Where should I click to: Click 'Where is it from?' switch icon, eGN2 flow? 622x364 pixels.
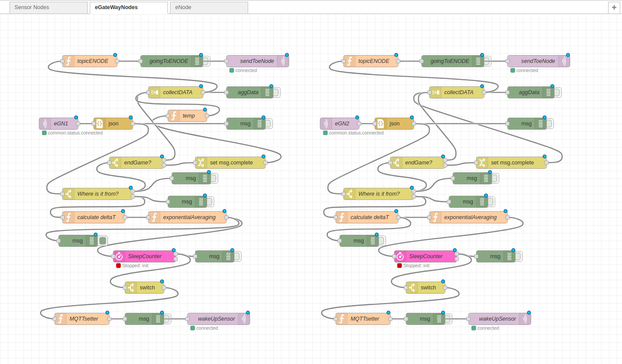point(349,194)
